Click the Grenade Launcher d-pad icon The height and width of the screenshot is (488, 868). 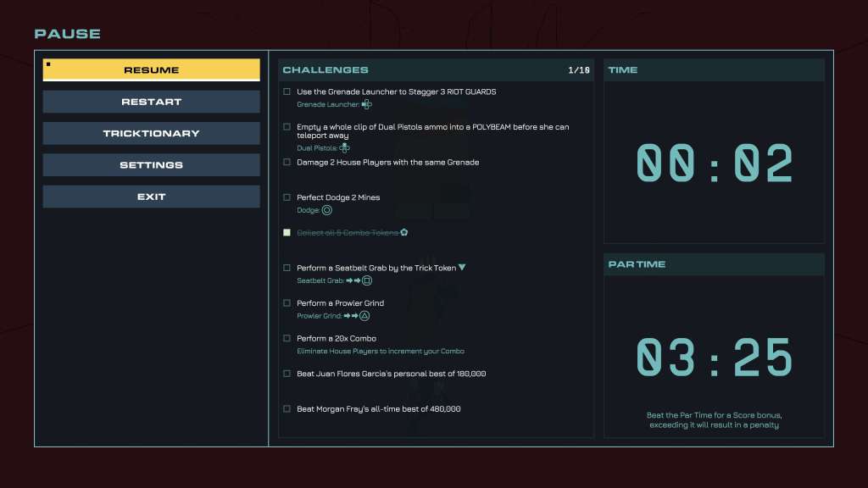(x=367, y=104)
